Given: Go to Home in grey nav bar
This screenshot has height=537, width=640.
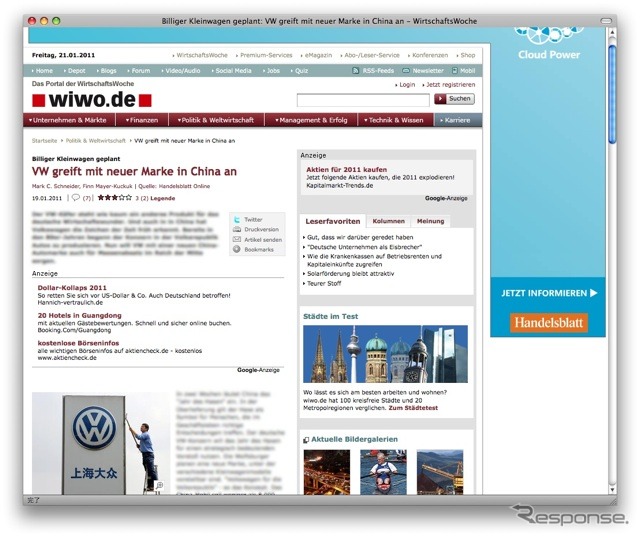Looking at the screenshot, I should (44, 71).
